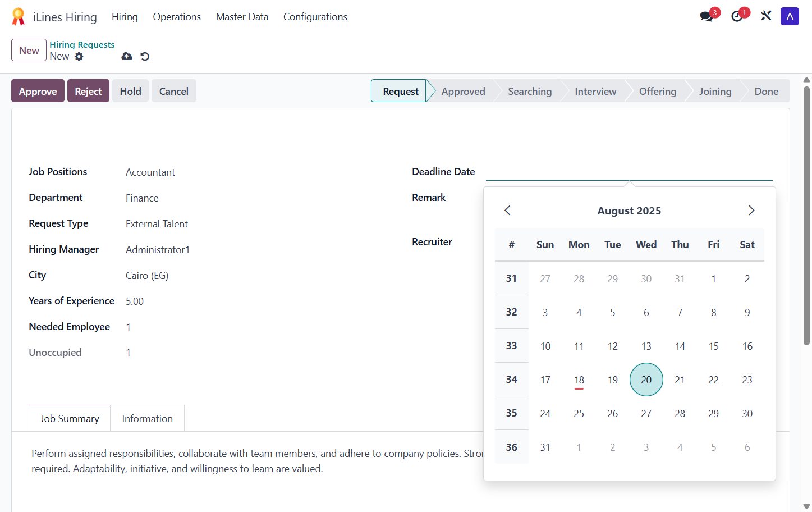Open the Master Data menu
Image resolution: width=812 pixels, height=512 pixels.
click(242, 17)
